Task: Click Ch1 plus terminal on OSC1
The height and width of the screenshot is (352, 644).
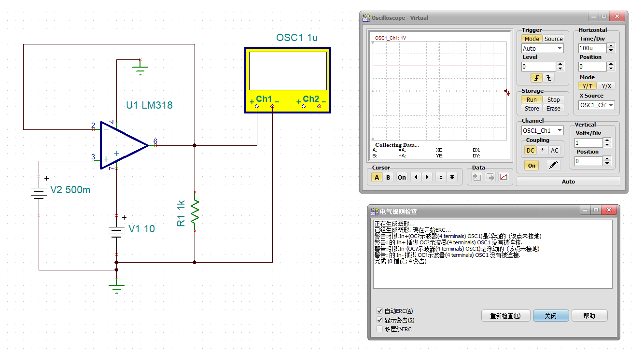Action: (257, 106)
